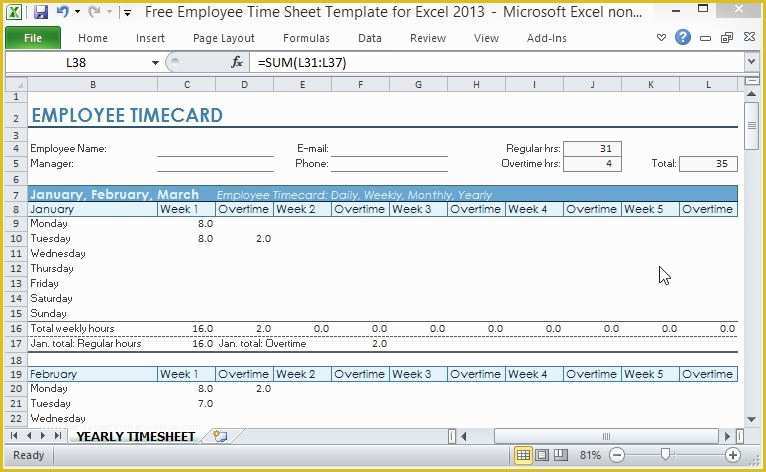Open the Add-Ins tab
Image resolution: width=766 pixels, height=472 pixels.
pyautogui.click(x=547, y=38)
